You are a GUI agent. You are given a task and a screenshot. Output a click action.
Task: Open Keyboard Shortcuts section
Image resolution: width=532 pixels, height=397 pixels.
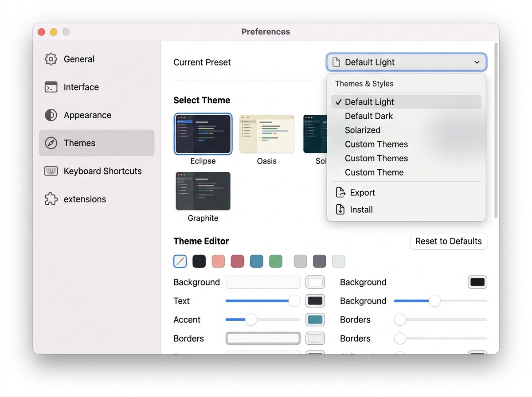coord(97,171)
